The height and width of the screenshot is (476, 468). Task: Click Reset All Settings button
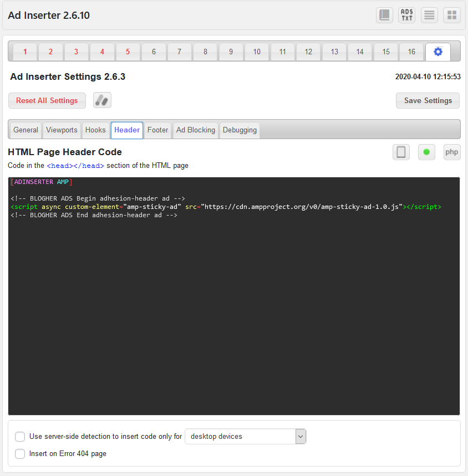coord(47,100)
